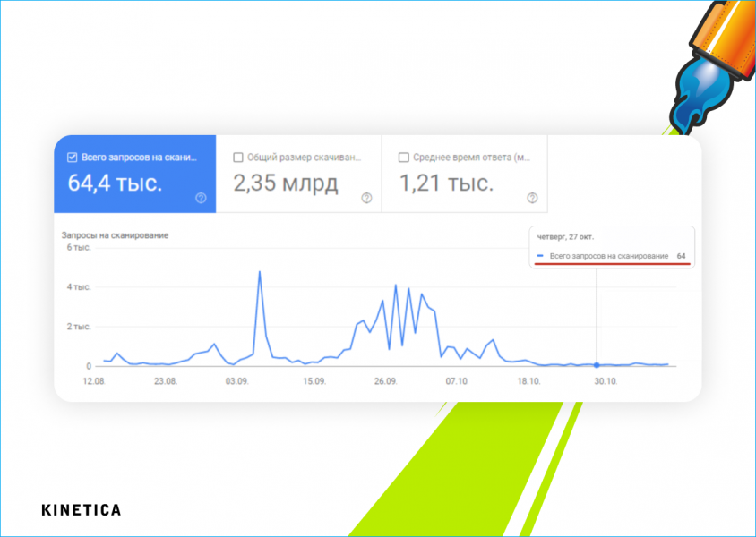Click the 26.09. date label on the axis

(386, 381)
